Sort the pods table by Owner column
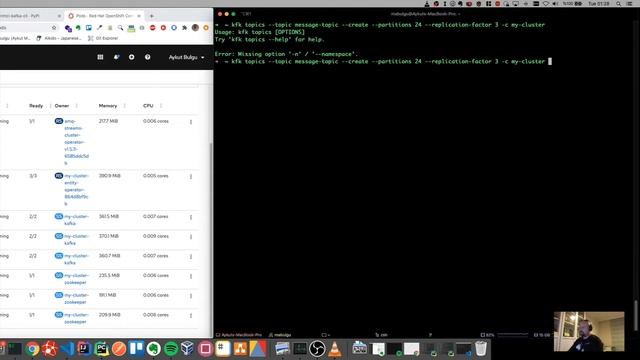This screenshot has width=640, height=360. pos(62,106)
